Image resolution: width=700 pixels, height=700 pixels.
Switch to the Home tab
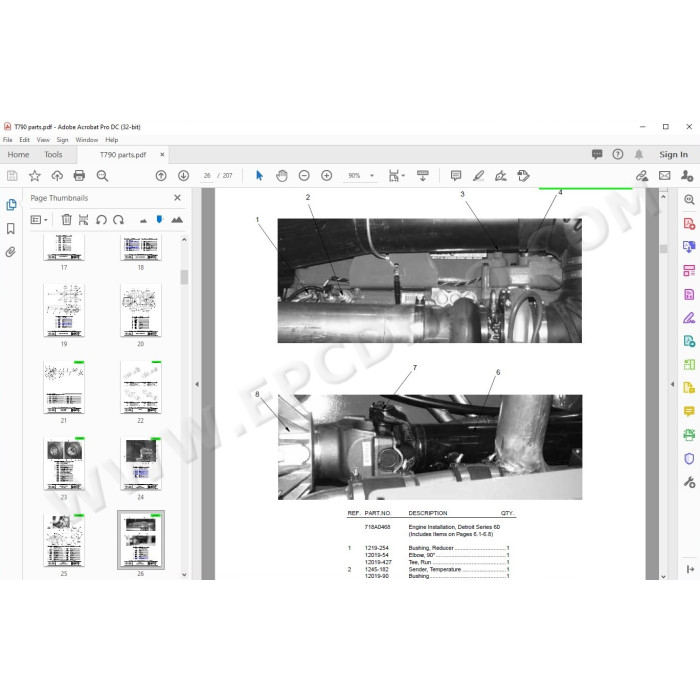18,154
